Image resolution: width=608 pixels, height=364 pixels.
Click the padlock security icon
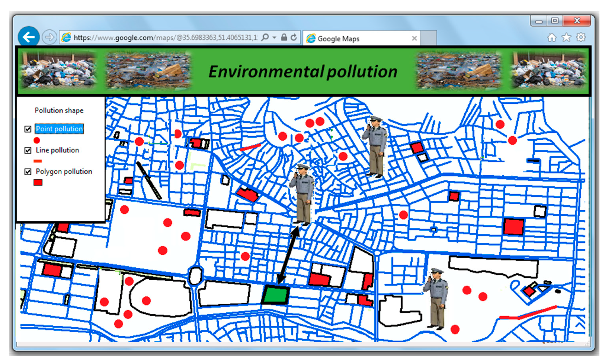click(284, 37)
